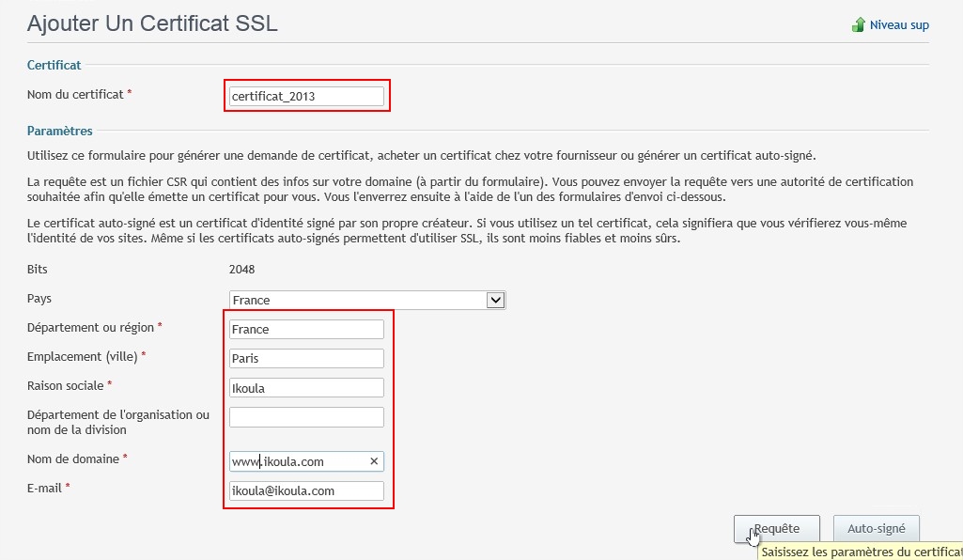Image resolution: width=963 pixels, height=560 pixels.
Task: Click the Bits value 2048
Action: pyautogui.click(x=242, y=270)
